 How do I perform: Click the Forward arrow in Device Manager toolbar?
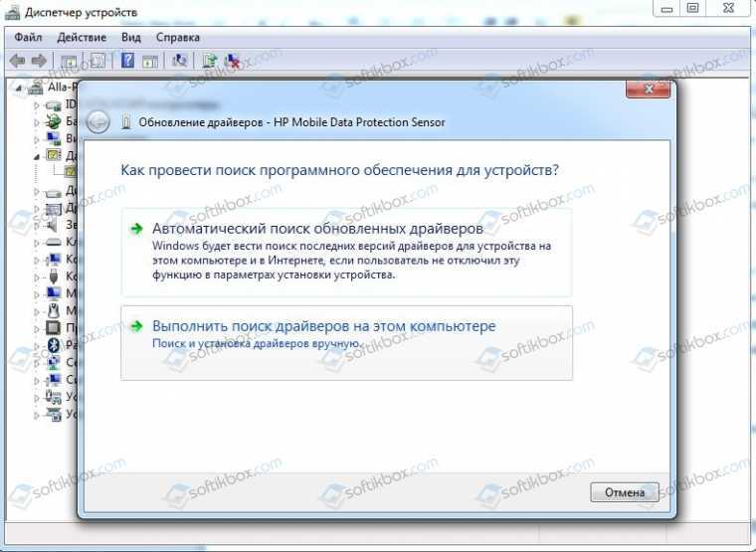point(39,61)
